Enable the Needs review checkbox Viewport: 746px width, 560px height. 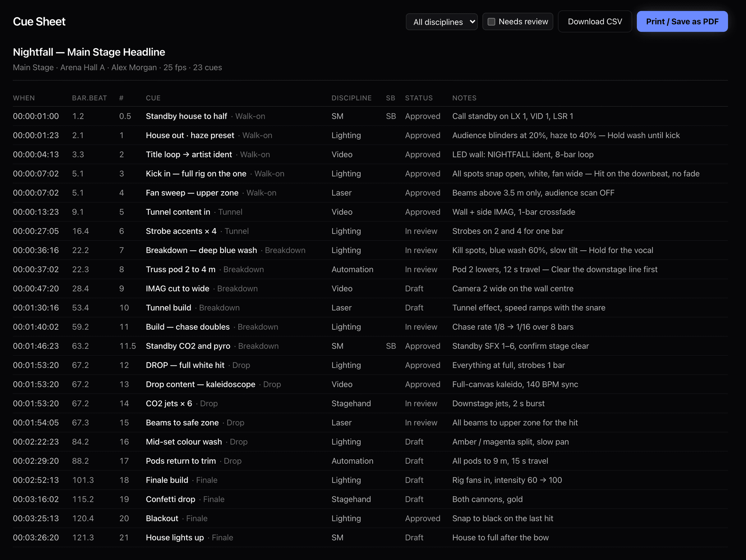[x=491, y=21]
